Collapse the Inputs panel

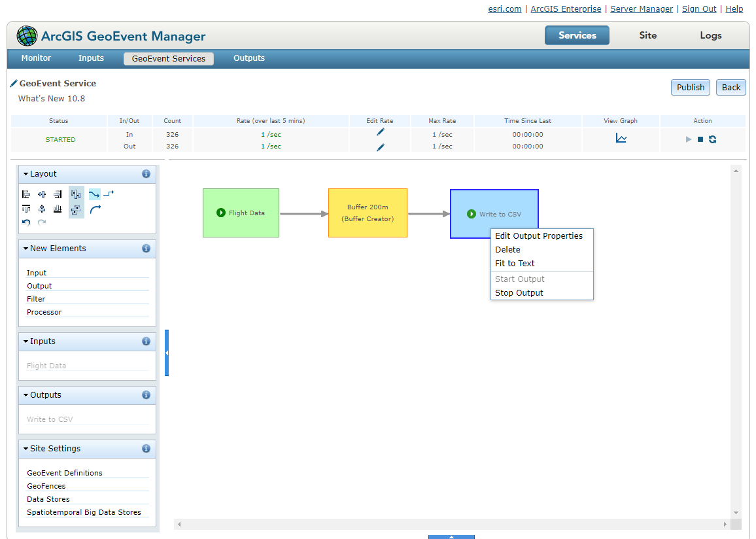coord(24,341)
